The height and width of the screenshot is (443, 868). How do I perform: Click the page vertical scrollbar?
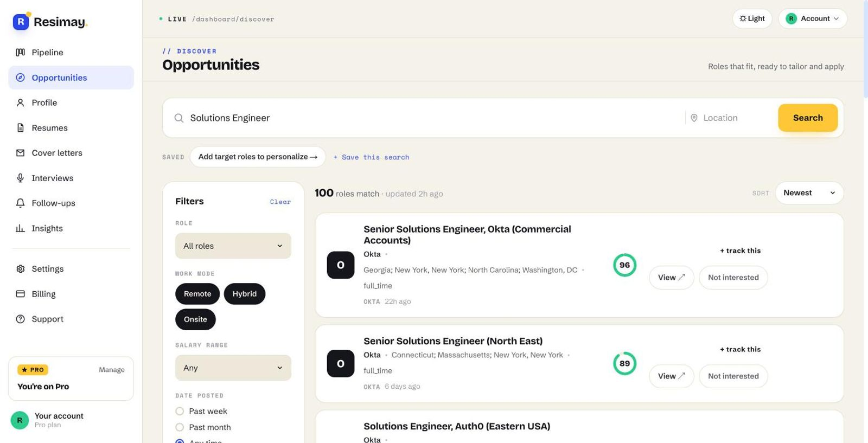click(x=865, y=49)
